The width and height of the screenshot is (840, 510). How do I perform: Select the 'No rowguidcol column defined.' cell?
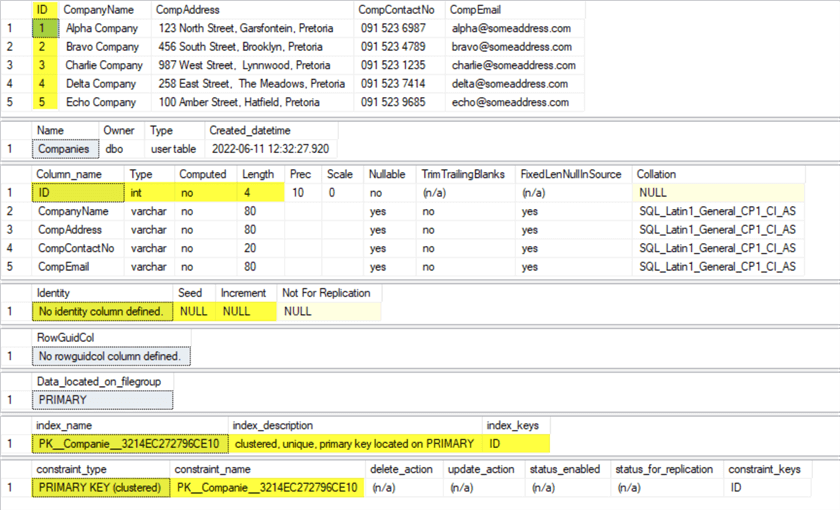(x=111, y=356)
